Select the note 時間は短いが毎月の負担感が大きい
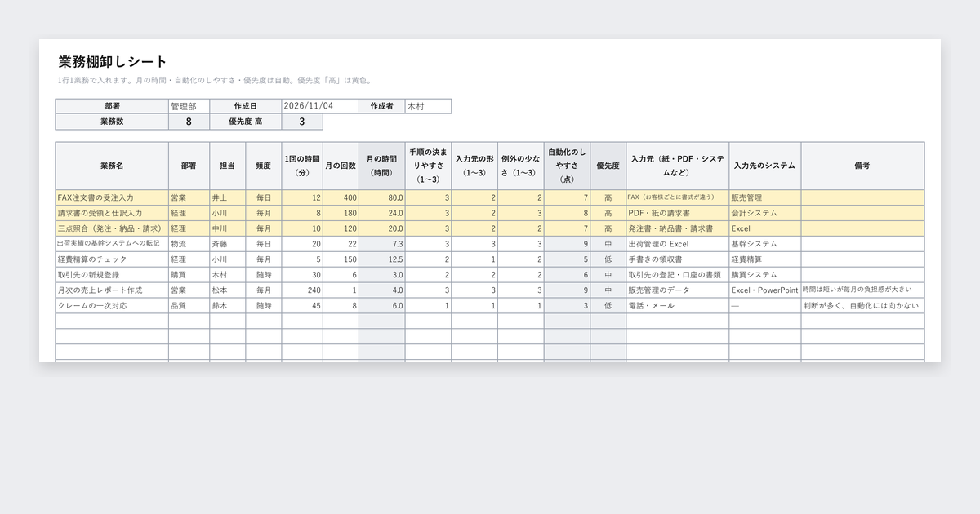 click(x=862, y=290)
